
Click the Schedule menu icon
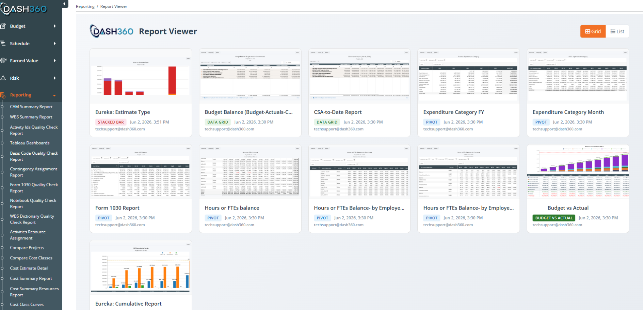click(3, 43)
